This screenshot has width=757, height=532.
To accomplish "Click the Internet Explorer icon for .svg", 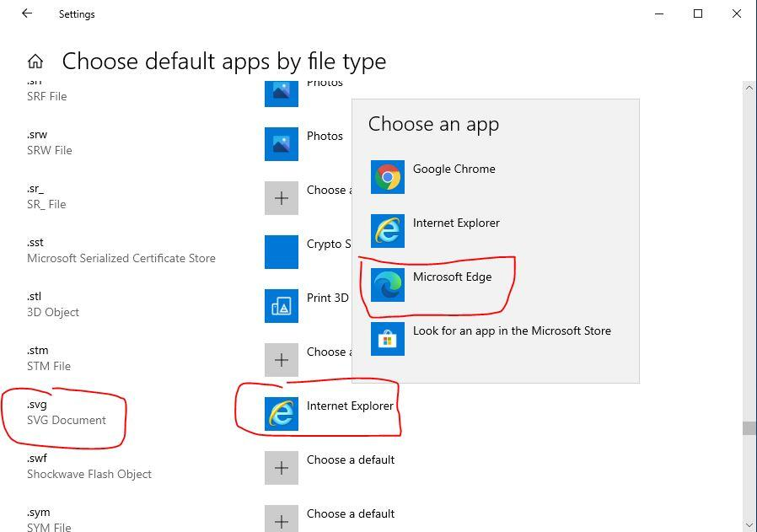I will (282, 414).
